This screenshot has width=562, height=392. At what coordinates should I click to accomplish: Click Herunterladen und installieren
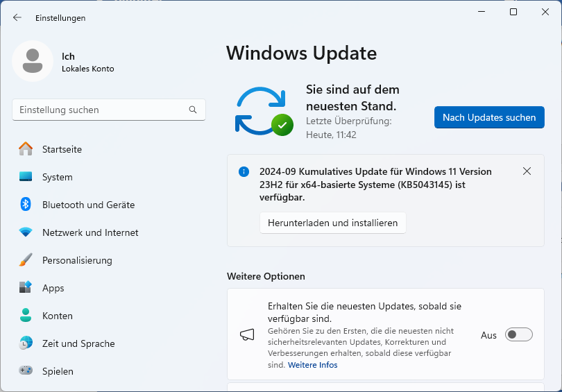click(332, 223)
